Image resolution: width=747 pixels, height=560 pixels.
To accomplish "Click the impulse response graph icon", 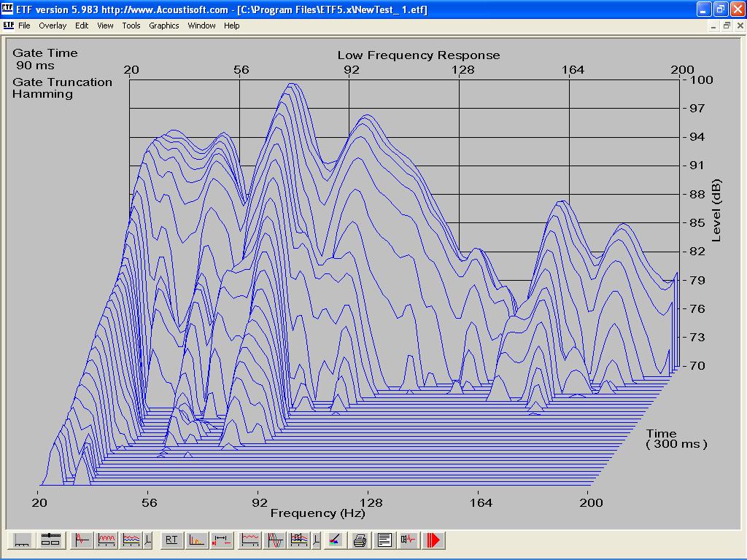I will pos(82,540).
